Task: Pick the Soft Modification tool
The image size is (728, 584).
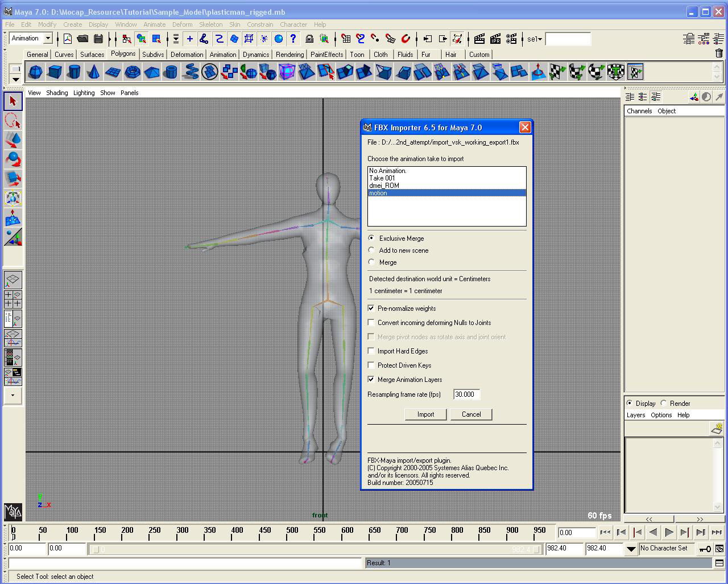Action: [13, 217]
